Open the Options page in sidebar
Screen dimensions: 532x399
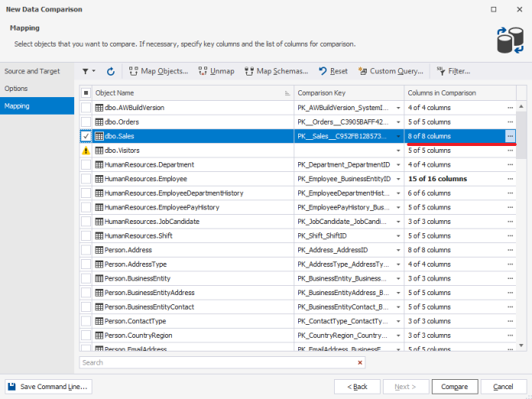click(x=16, y=89)
